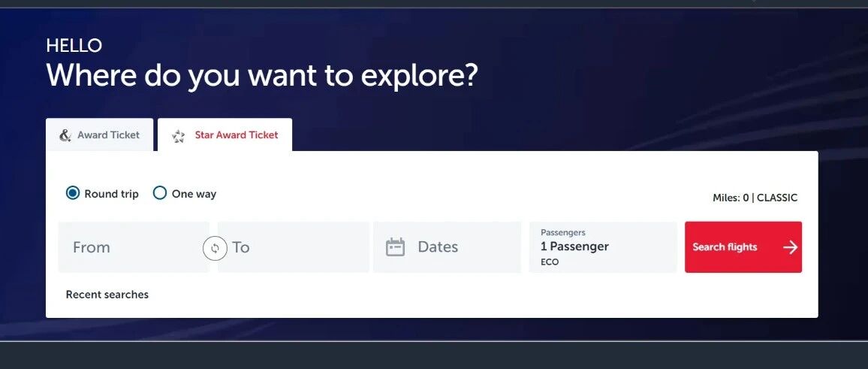This screenshot has width=868, height=369.
Task: Click the 'Where do you want to explore?' heading
Action: pyautogui.click(x=262, y=75)
